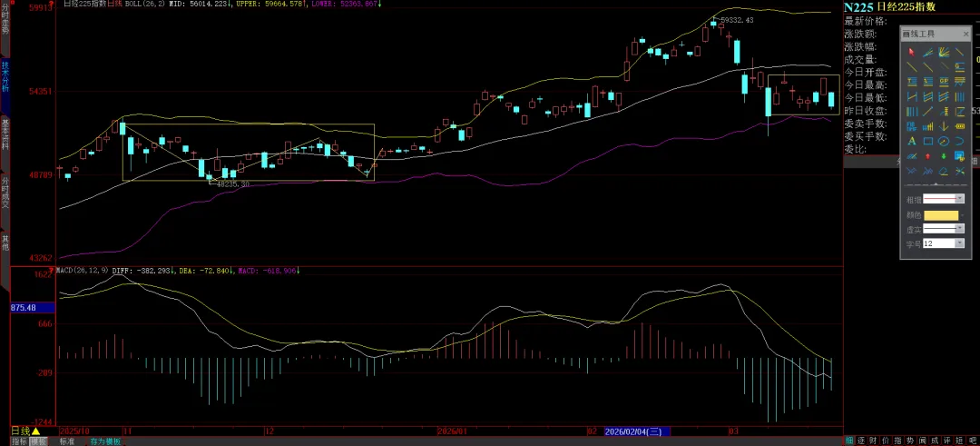The width and height of the screenshot is (980, 446).
Task: Select the GP labeled band tool
Action: click(x=943, y=81)
